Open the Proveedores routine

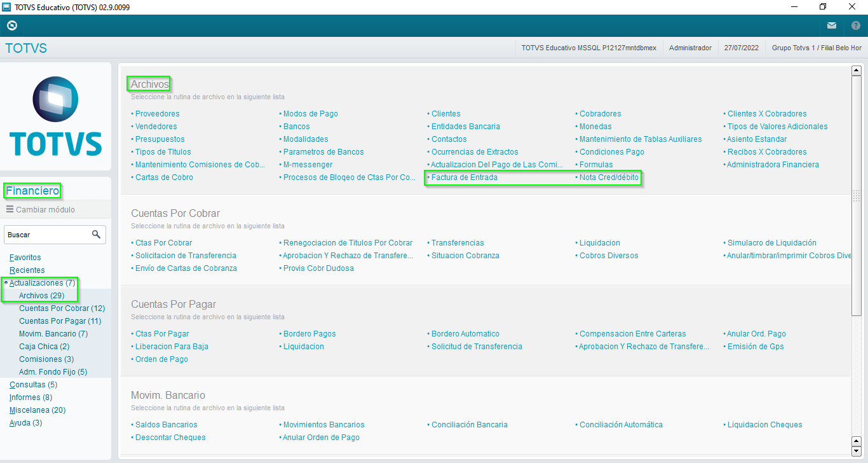click(157, 114)
